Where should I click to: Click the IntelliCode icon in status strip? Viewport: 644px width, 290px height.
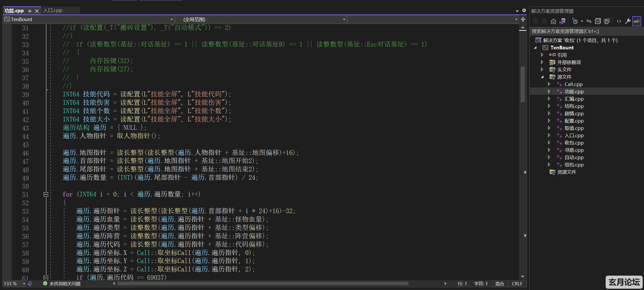click(30, 284)
